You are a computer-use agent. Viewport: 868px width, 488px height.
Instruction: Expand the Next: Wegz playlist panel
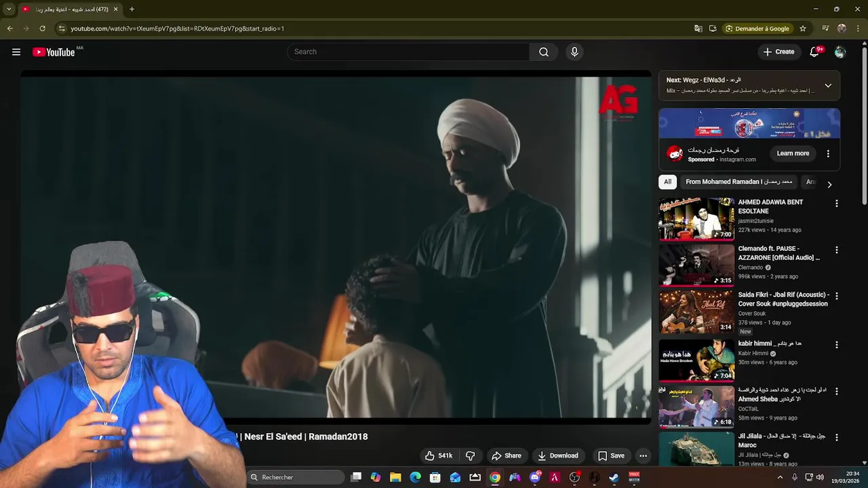point(828,85)
